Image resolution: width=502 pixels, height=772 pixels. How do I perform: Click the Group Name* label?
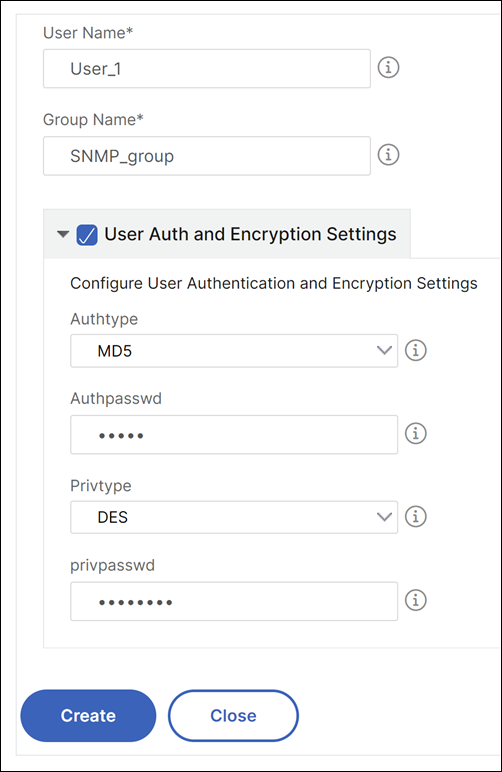(94, 120)
